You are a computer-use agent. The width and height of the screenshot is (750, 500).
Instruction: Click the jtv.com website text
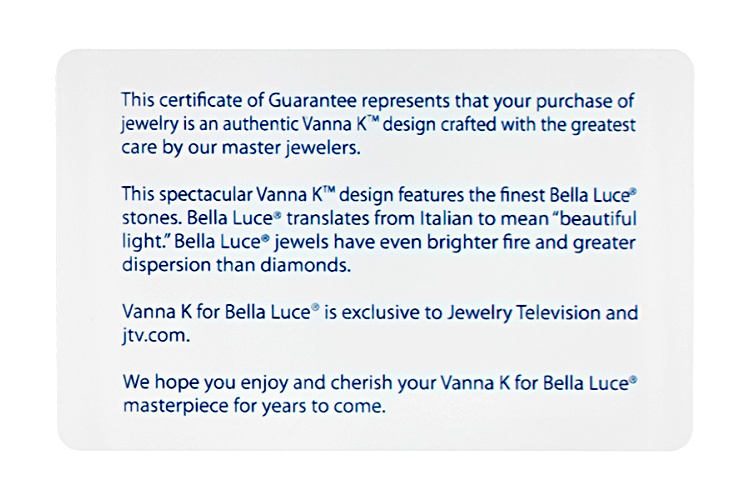(x=156, y=335)
